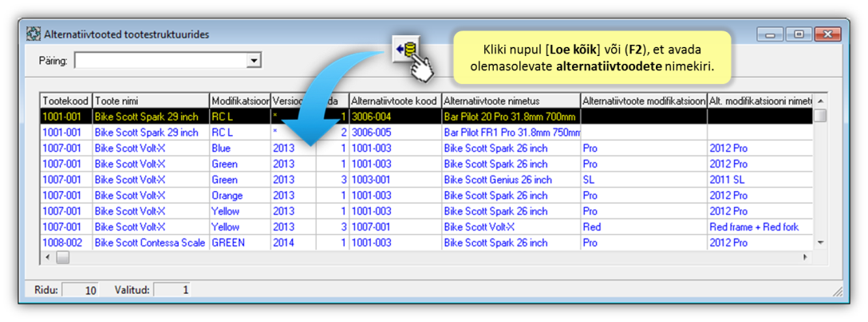This screenshot has width=868, height=322.
Task: Select the Red alternative modification cell
Action: coord(644,227)
